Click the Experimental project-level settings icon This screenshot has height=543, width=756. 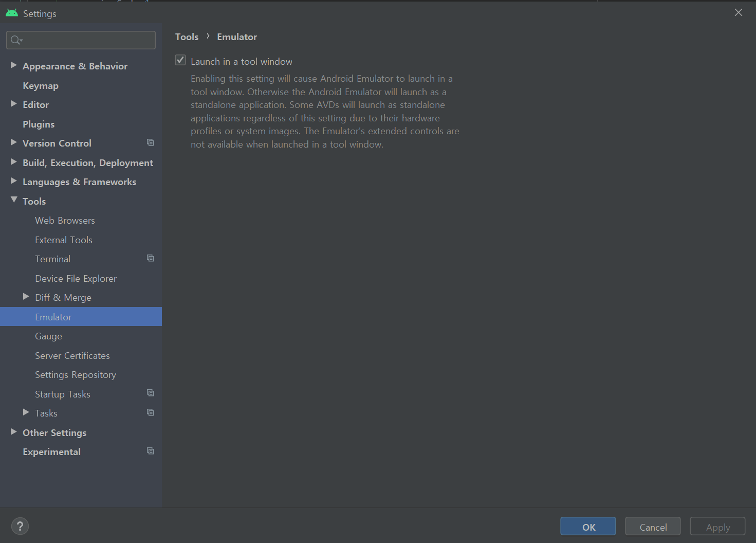click(x=151, y=451)
